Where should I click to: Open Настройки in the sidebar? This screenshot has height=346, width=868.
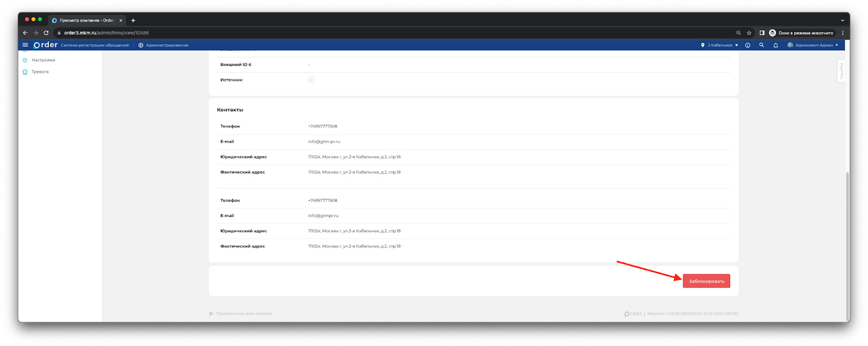43,60
